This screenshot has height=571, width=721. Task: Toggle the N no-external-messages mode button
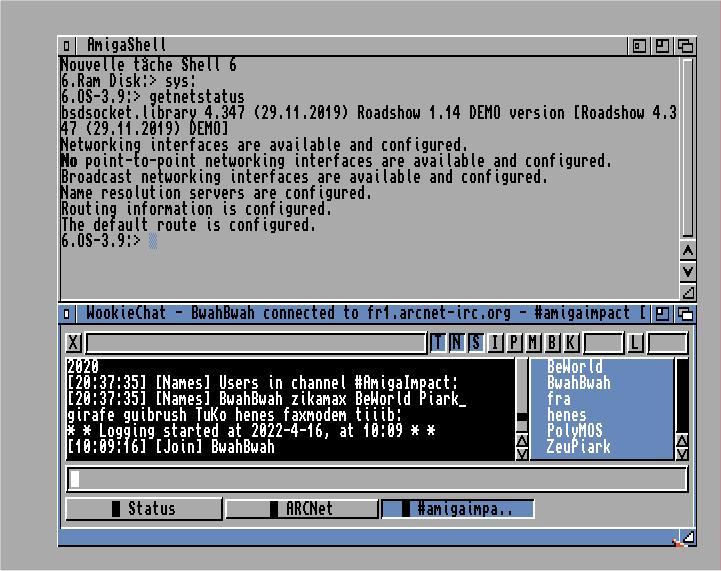457,343
